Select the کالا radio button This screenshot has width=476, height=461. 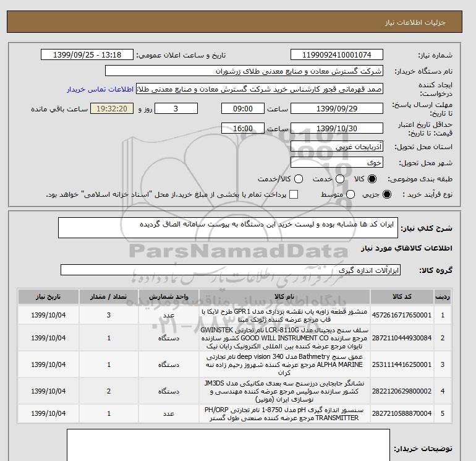(x=372, y=179)
